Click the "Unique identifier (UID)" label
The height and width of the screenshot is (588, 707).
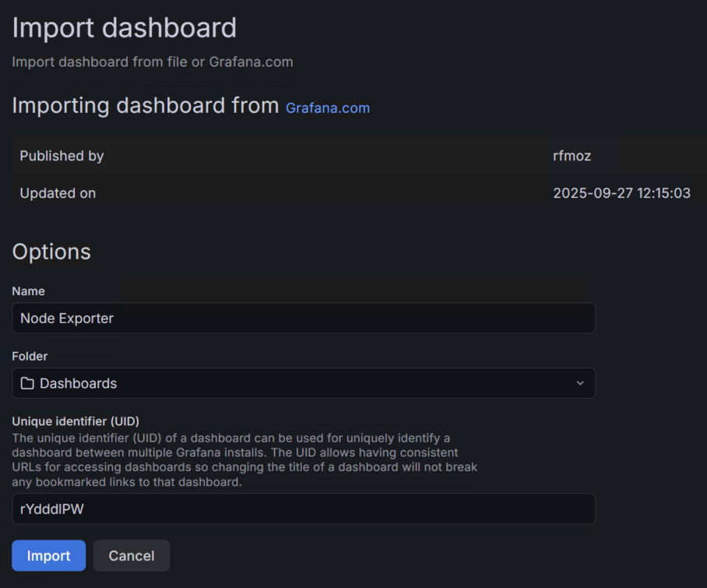click(x=76, y=421)
